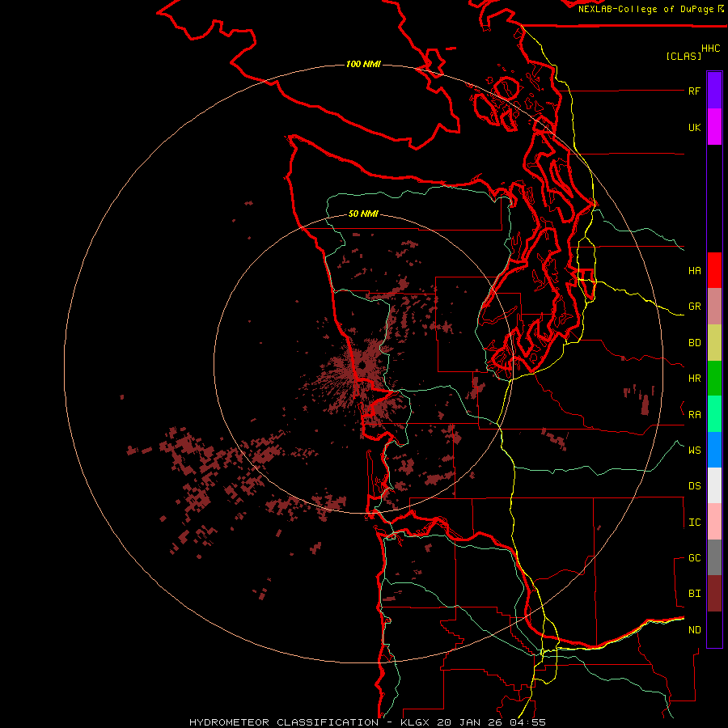Click the [CLAS] label
This screenshot has height=728, width=728.
(x=684, y=56)
